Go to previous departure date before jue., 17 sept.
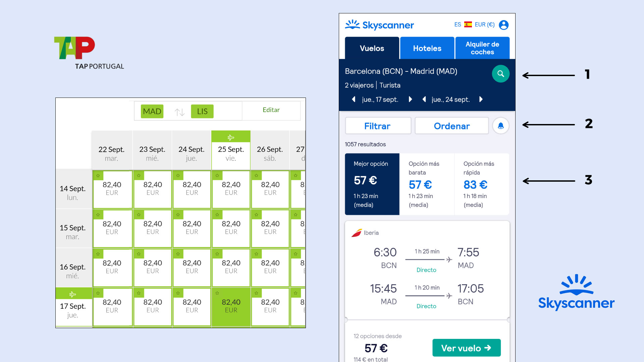 (354, 99)
